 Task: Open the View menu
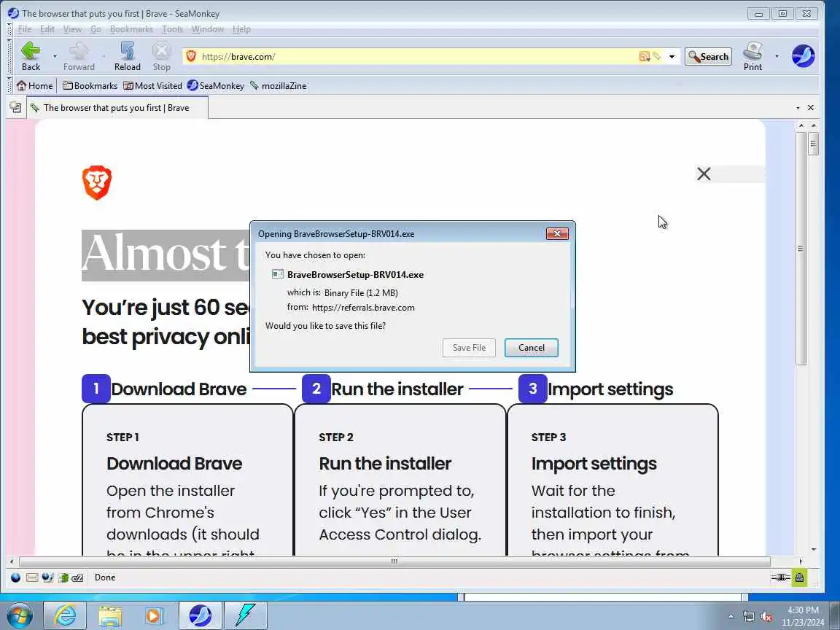(72, 29)
